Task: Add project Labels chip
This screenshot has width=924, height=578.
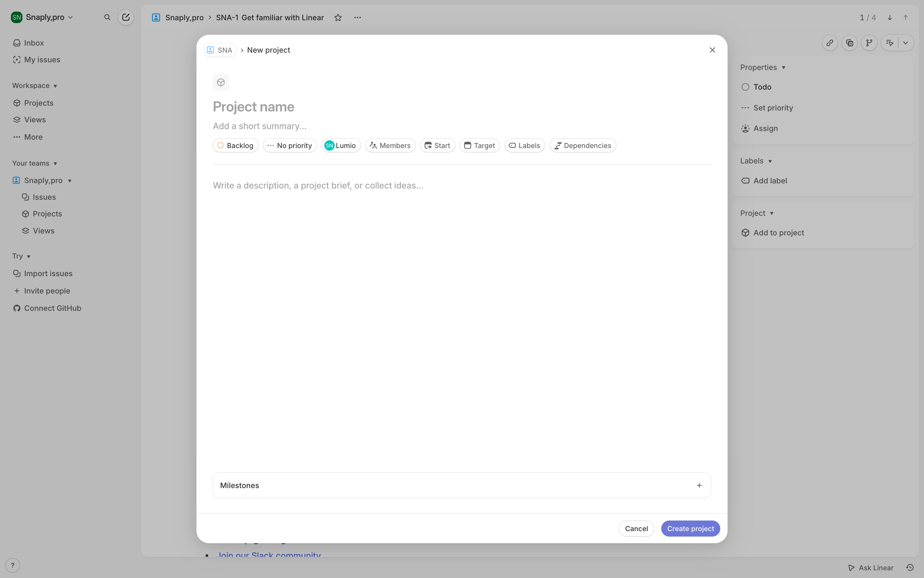Action: pos(525,145)
